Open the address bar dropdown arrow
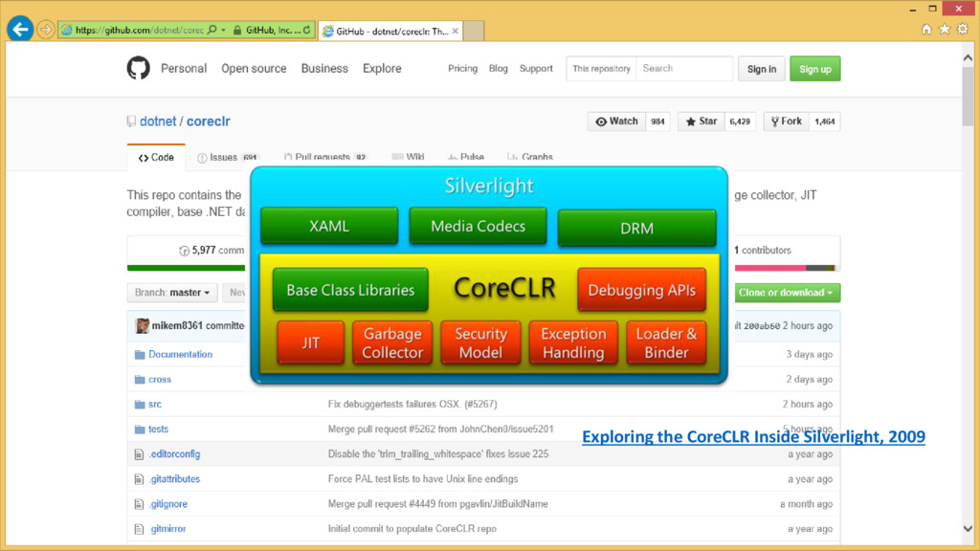 pos(223,30)
